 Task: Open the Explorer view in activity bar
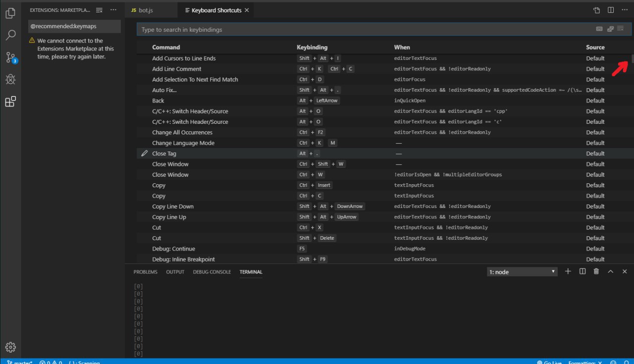[10, 13]
